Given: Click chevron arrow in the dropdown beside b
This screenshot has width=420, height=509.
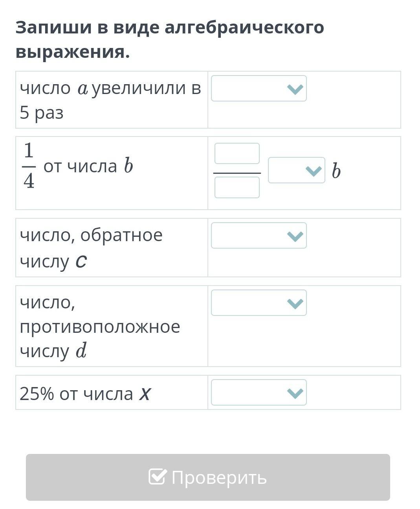Looking at the screenshot, I should 314,171.
